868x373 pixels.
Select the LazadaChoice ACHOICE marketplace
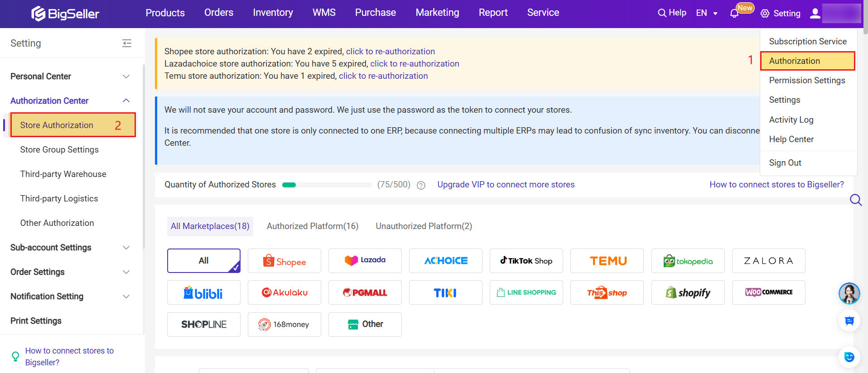[446, 261]
